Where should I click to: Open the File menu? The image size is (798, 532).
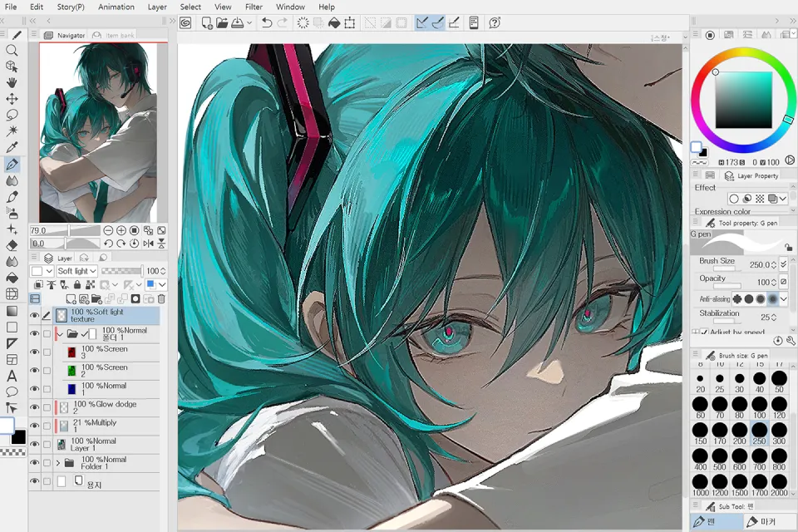tap(11, 7)
